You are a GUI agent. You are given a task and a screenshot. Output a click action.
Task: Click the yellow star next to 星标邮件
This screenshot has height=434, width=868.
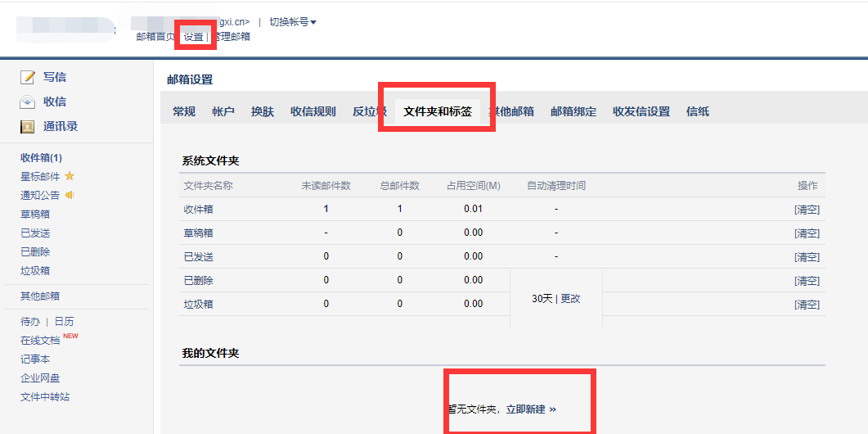70,176
